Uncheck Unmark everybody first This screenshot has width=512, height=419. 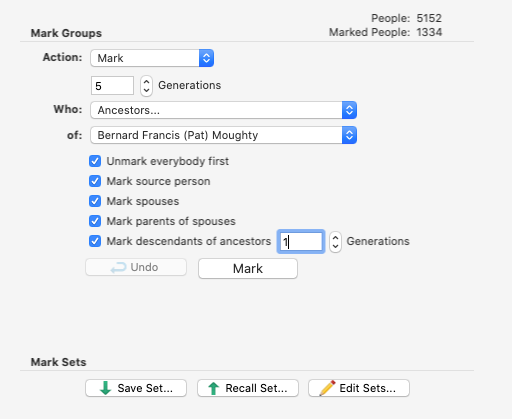tap(95, 161)
